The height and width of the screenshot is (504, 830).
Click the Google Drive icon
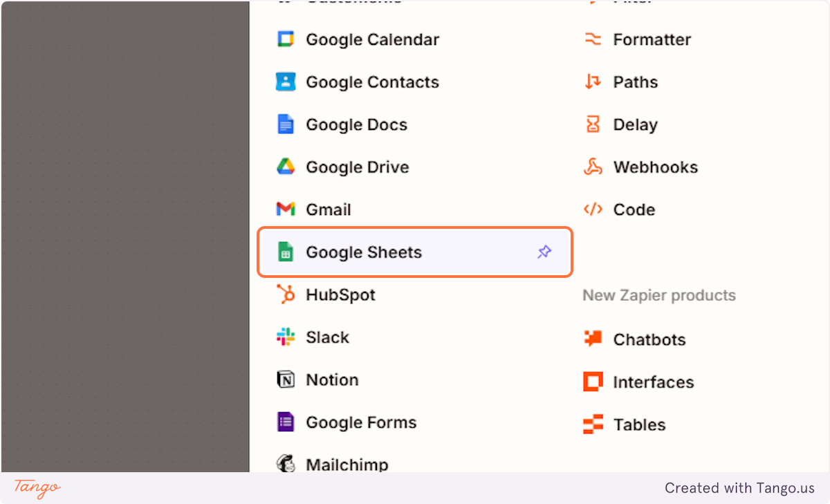pos(286,167)
